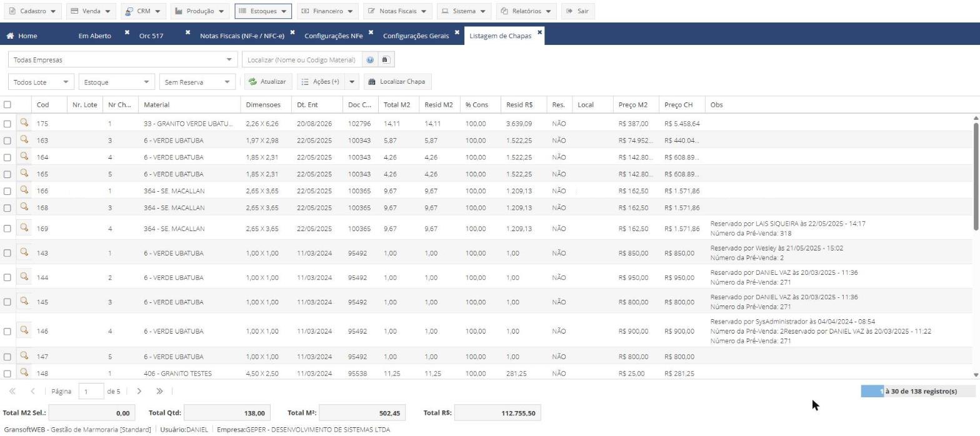Click the Atualizar button
Image resolution: width=980 pixels, height=436 pixels.
[x=267, y=82]
